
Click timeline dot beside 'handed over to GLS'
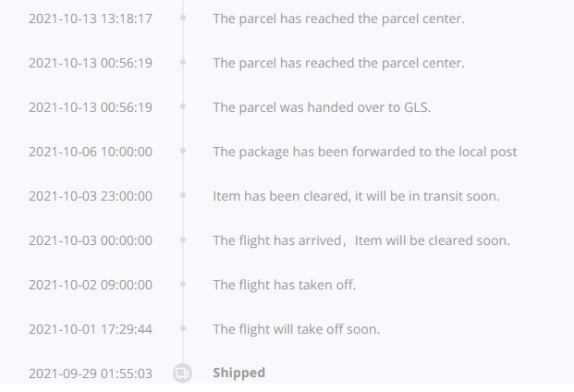(183, 107)
